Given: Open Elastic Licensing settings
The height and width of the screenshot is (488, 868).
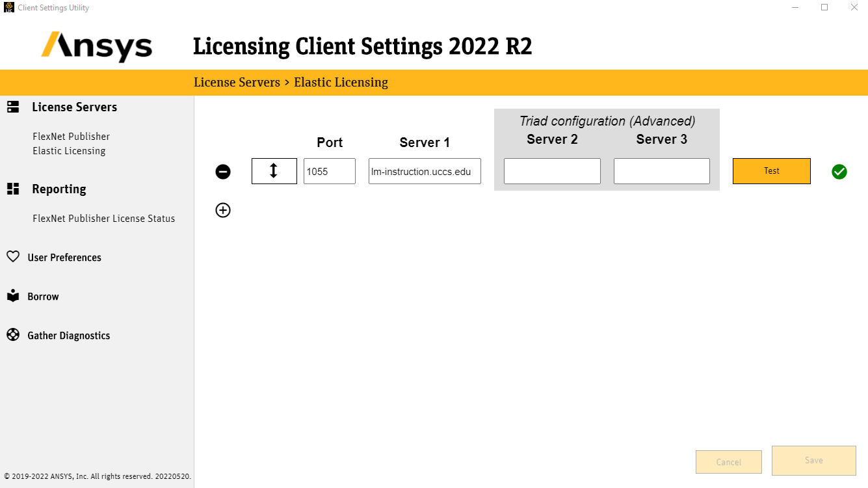Looking at the screenshot, I should pyautogui.click(x=69, y=150).
